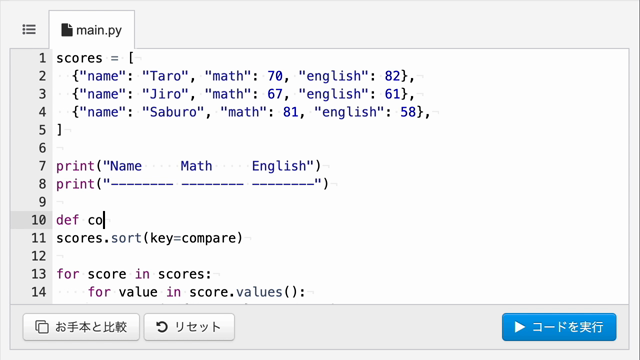
Task: Click line number 7 in the gutter
Action: point(42,166)
